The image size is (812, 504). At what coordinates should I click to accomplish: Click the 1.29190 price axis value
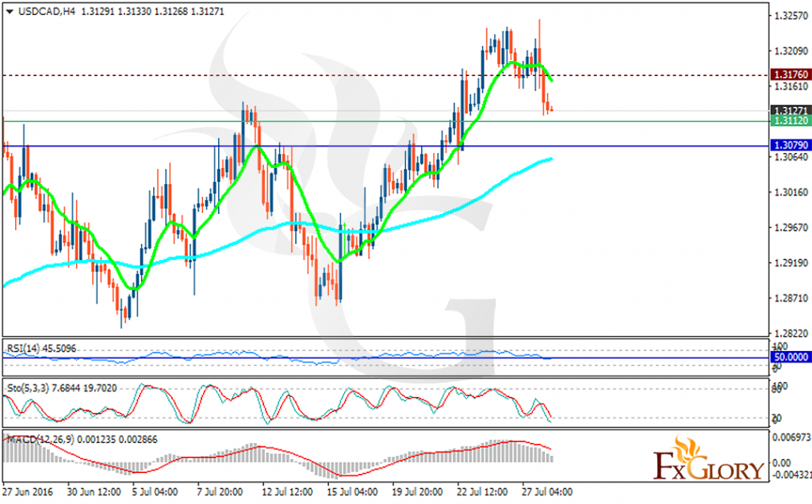tap(791, 263)
